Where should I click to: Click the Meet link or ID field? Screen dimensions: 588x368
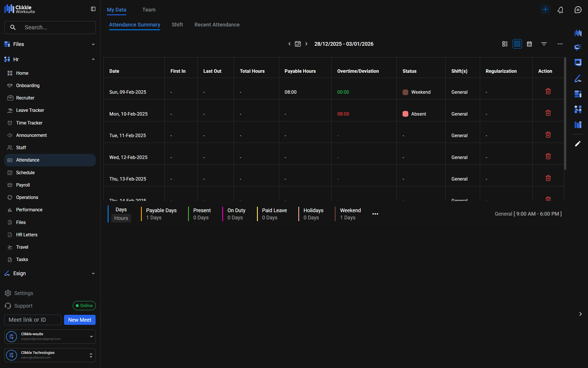[x=33, y=320]
